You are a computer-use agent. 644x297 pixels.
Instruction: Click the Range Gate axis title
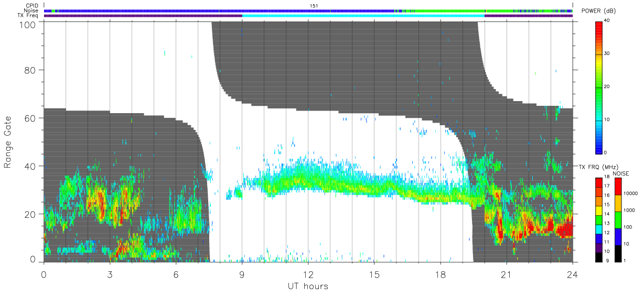coord(8,142)
